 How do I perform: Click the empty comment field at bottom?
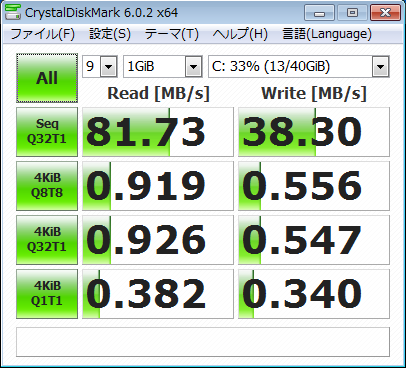pos(203,342)
